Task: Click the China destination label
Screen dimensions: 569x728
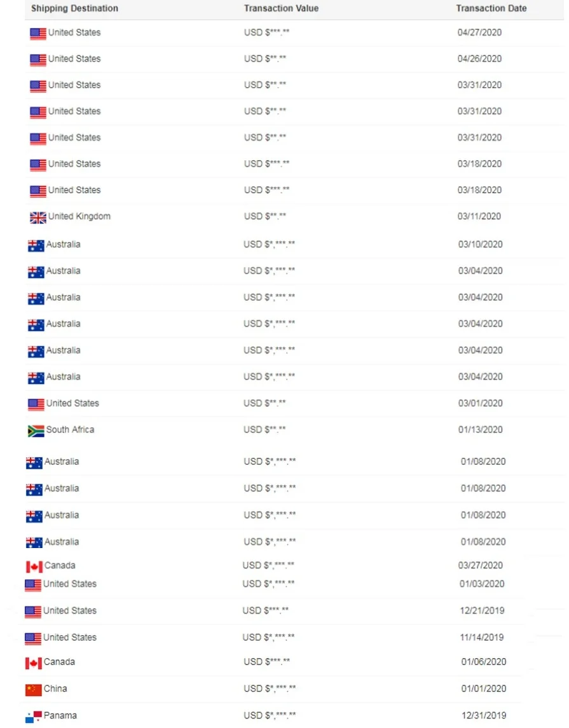Action: (x=55, y=689)
